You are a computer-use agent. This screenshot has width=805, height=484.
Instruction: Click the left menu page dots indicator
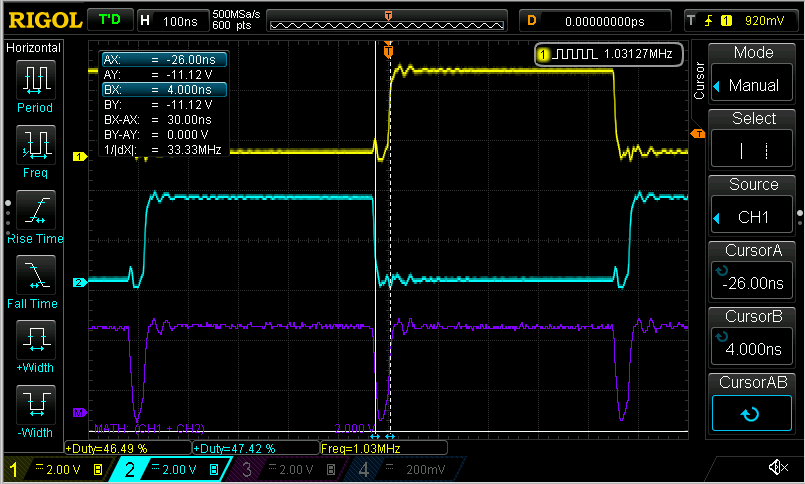8,217
